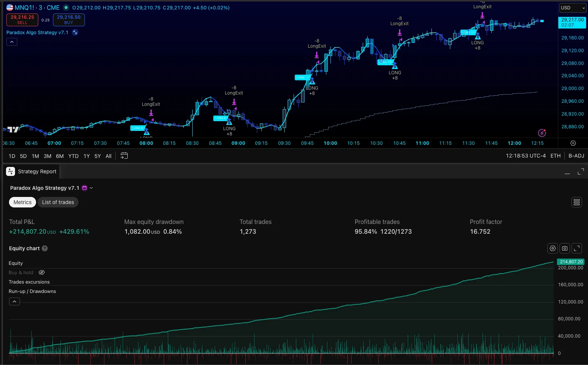Click the magenta date range icon by strategy name

[84, 188]
